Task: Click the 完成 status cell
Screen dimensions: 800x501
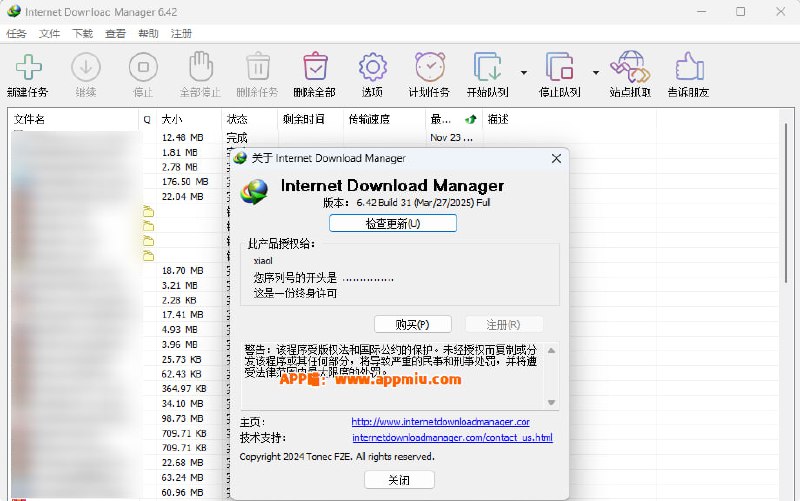Action: tap(237, 138)
